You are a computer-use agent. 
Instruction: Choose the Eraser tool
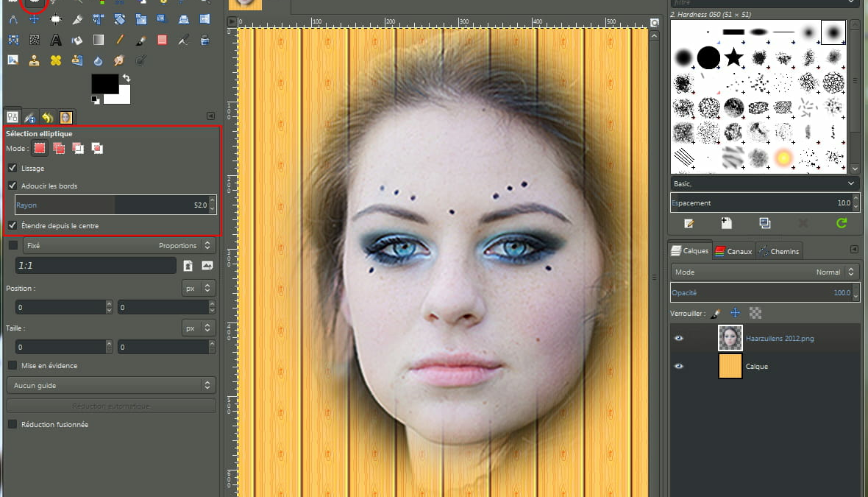(163, 40)
